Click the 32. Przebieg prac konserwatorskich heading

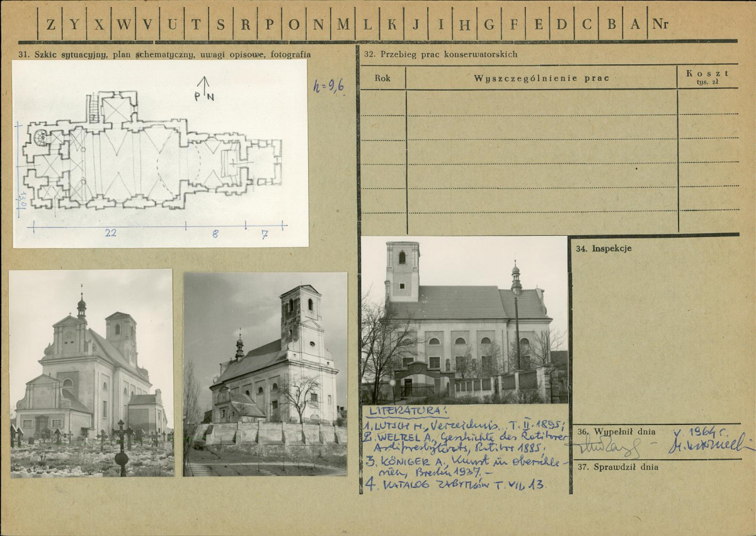(x=440, y=54)
